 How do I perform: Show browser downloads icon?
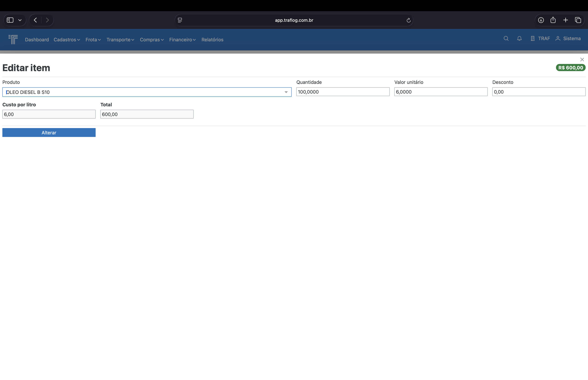[x=541, y=20]
